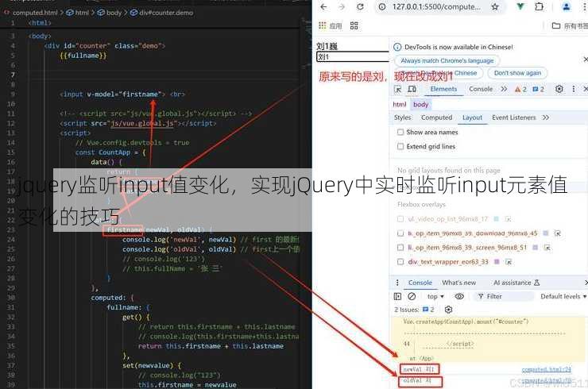
Task: Clear the console with the ban icon
Action: click(x=412, y=296)
